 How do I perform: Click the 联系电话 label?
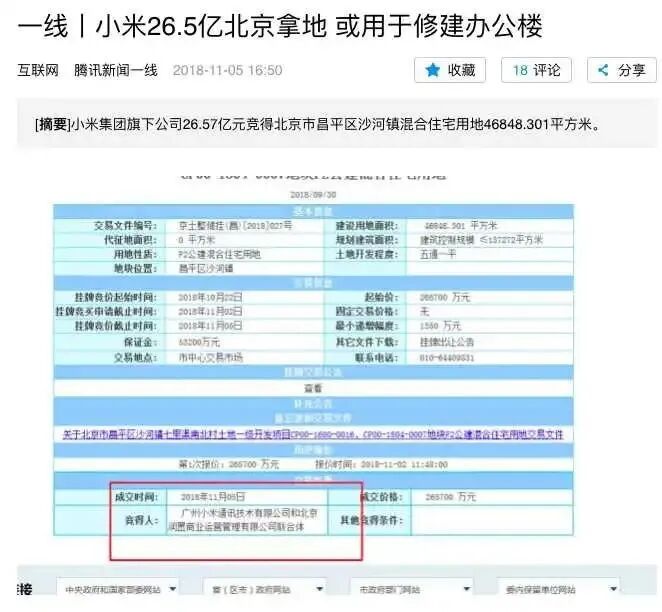[377, 358]
